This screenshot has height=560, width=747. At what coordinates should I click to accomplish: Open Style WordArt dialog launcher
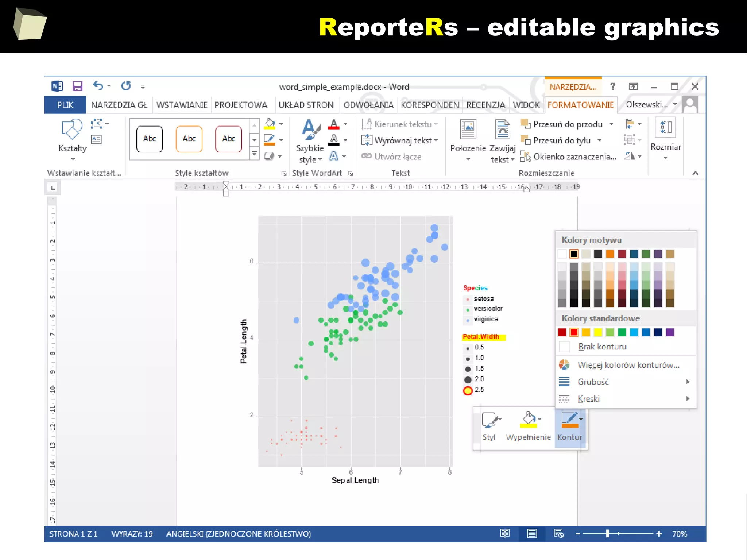(x=350, y=174)
